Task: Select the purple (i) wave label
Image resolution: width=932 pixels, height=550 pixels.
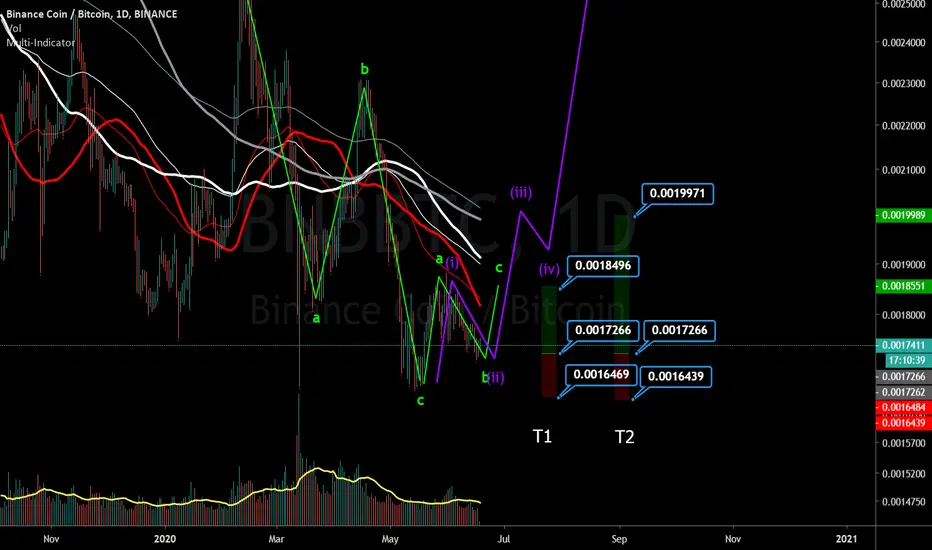Action: pyautogui.click(x=452, y=263)
